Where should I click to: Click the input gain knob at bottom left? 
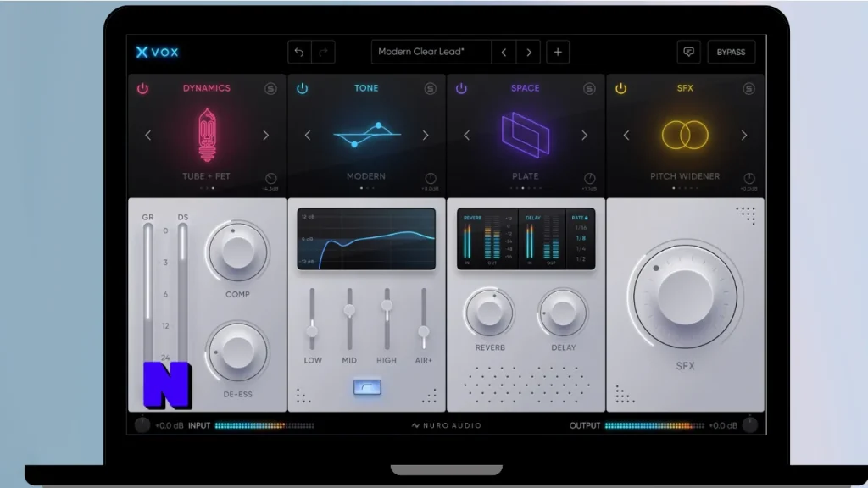point(142,425)
